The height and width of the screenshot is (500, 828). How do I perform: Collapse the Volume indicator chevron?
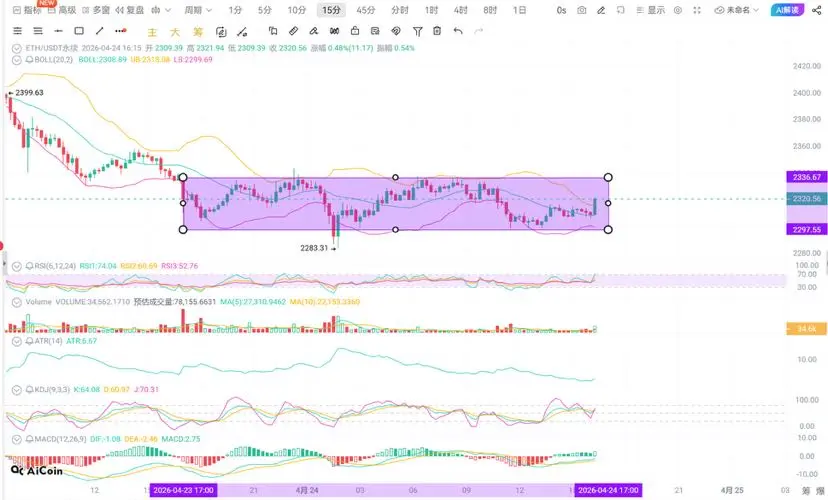(x=16, y=302)
